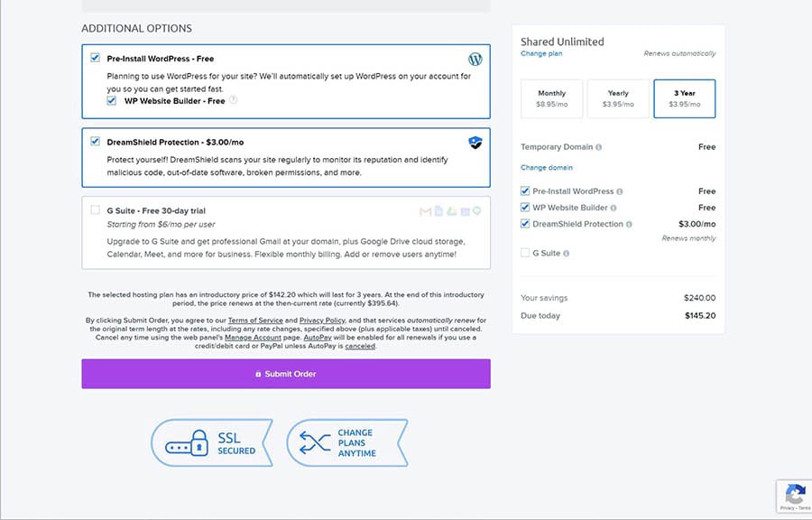Screen dimensions: 812x520
Task: Toggle WP Website Builder checkbox in order summary
Action: pyautogui.click(x=525, y=208)
